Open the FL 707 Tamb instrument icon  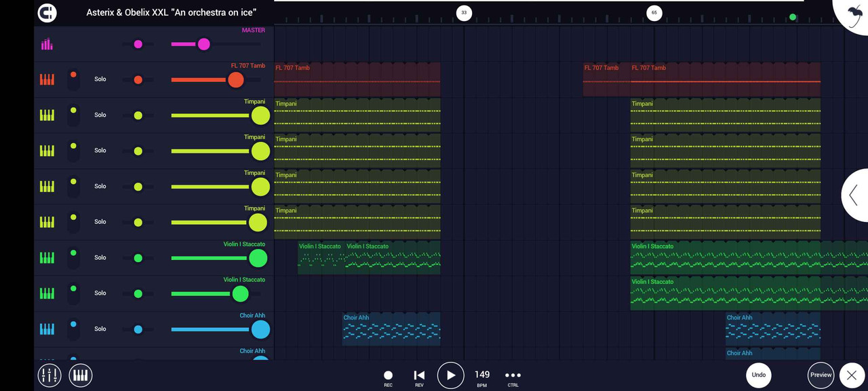(47, 79)
